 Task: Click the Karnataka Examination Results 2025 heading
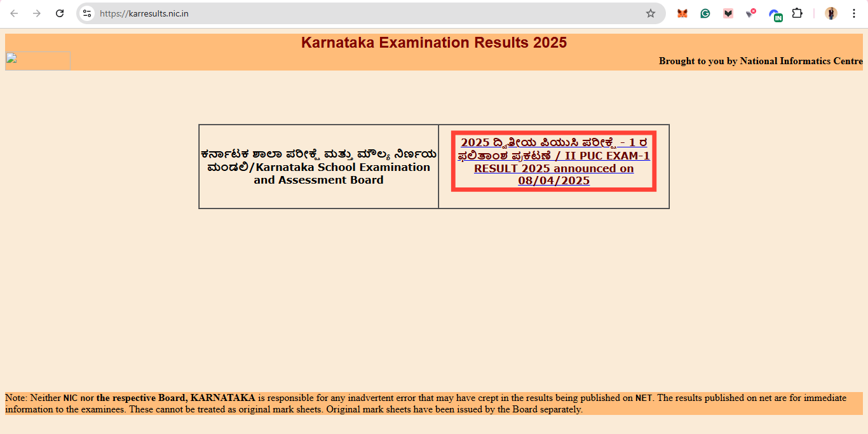coord(433,43)
